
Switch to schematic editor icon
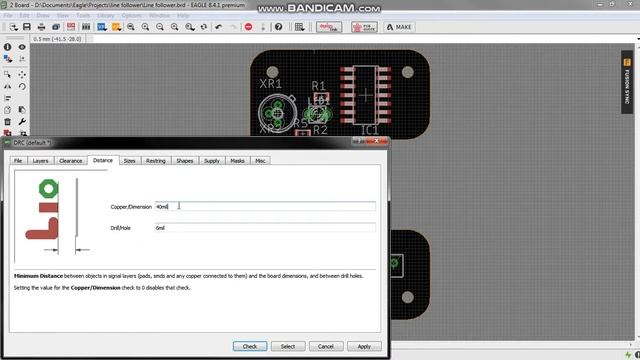[71, 27]
